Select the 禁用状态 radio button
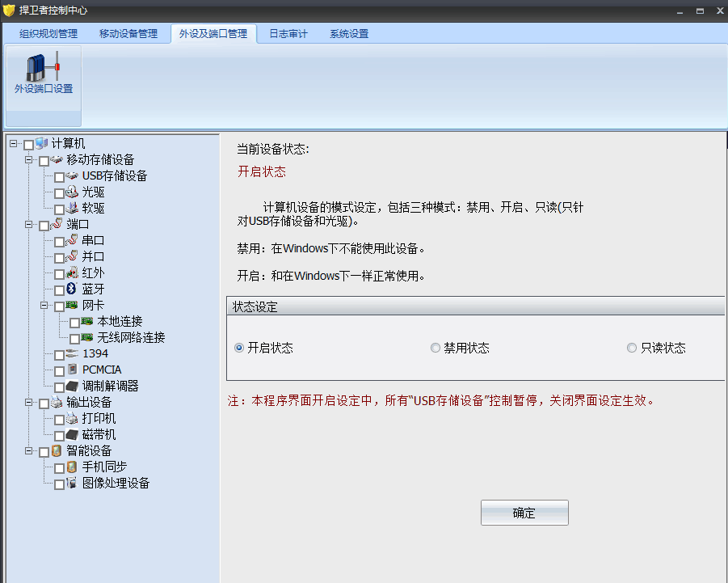Viewport: 728px width, 583px height. tap(435, 348)
